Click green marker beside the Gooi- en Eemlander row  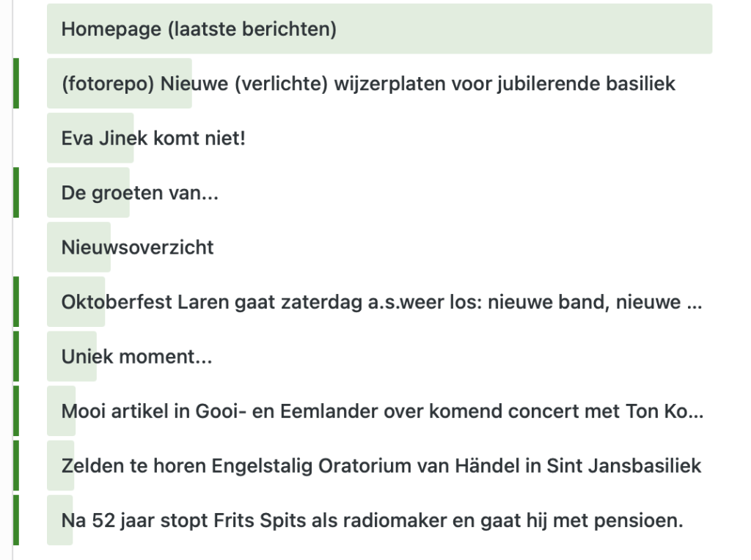tap(16, 411)
